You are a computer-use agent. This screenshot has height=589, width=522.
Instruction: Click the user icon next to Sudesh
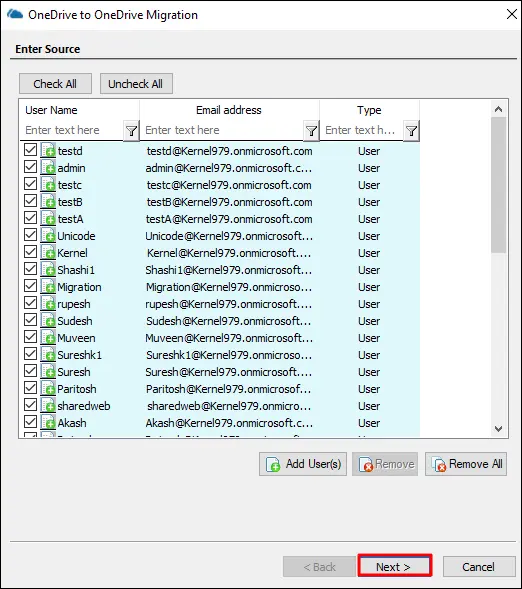coord(48,320)
